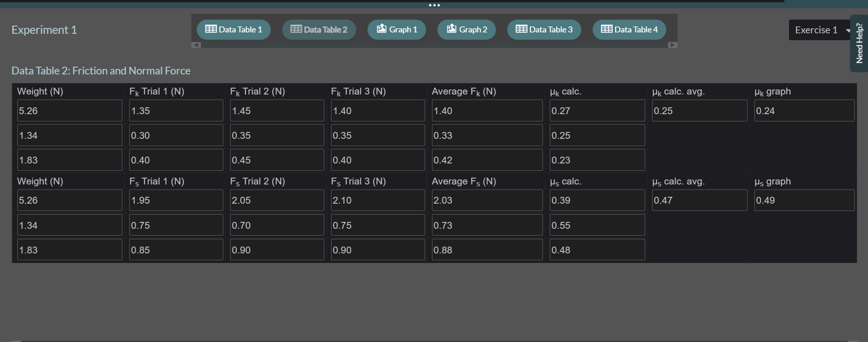Edit μs calc. field showing 0.48

click(597, 250)
